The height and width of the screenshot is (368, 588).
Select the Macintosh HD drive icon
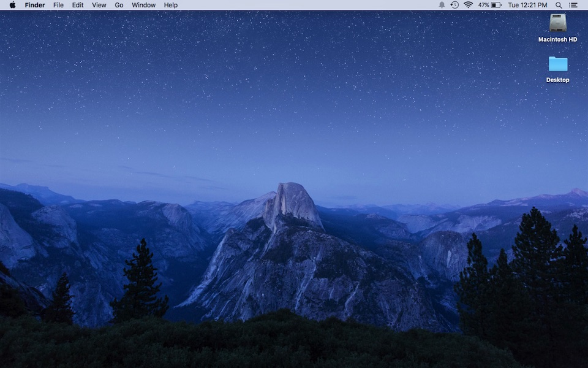(557, 23)
